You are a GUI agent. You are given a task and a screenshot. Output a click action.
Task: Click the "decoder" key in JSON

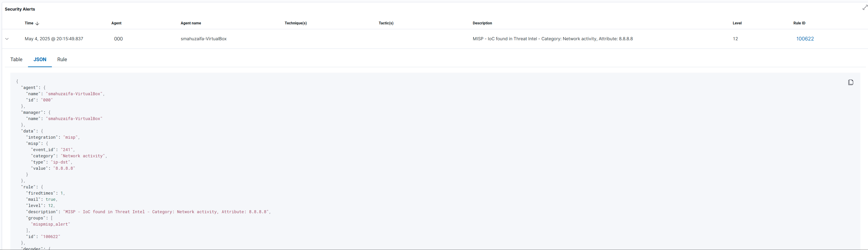tap(32, 248)
